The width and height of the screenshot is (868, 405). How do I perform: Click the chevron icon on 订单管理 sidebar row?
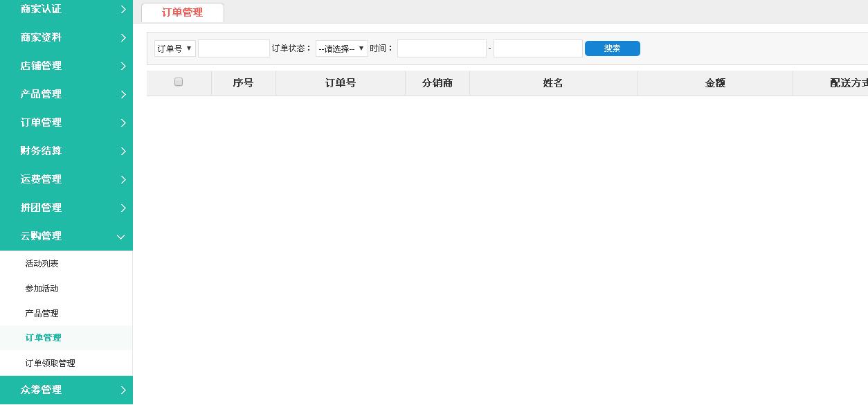123,123
